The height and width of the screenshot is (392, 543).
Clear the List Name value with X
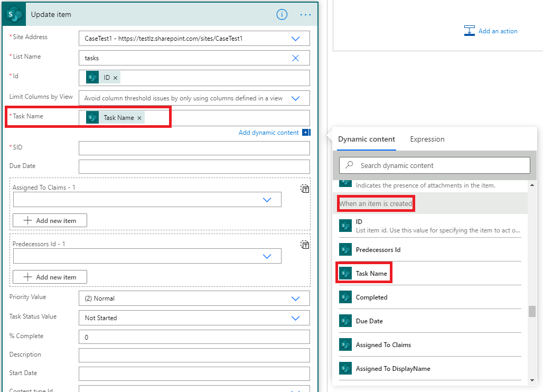[295, 58]
